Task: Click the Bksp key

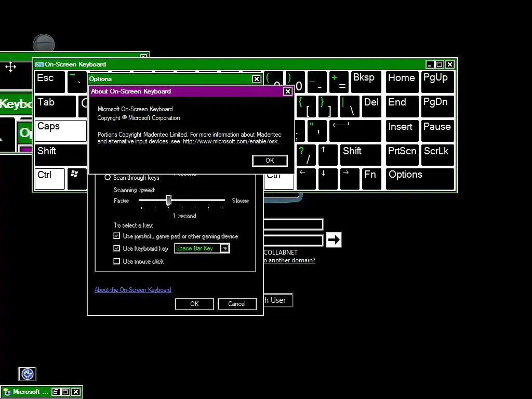Action: point(366,82)
